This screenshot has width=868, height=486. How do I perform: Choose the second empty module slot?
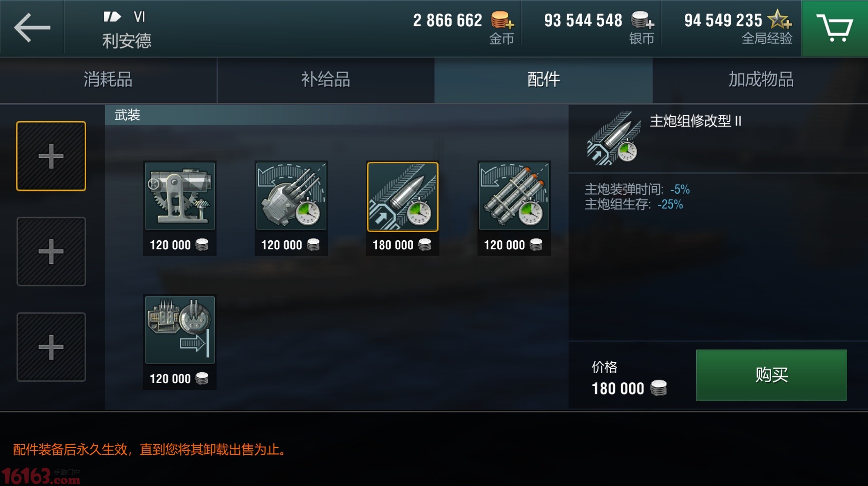tap(51, 251)
